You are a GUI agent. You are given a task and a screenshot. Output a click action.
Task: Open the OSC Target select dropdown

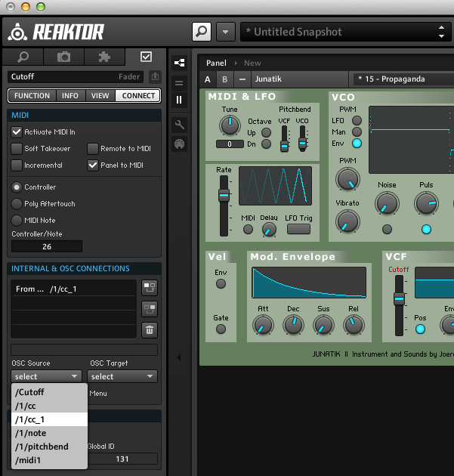(x=122, y=376)
